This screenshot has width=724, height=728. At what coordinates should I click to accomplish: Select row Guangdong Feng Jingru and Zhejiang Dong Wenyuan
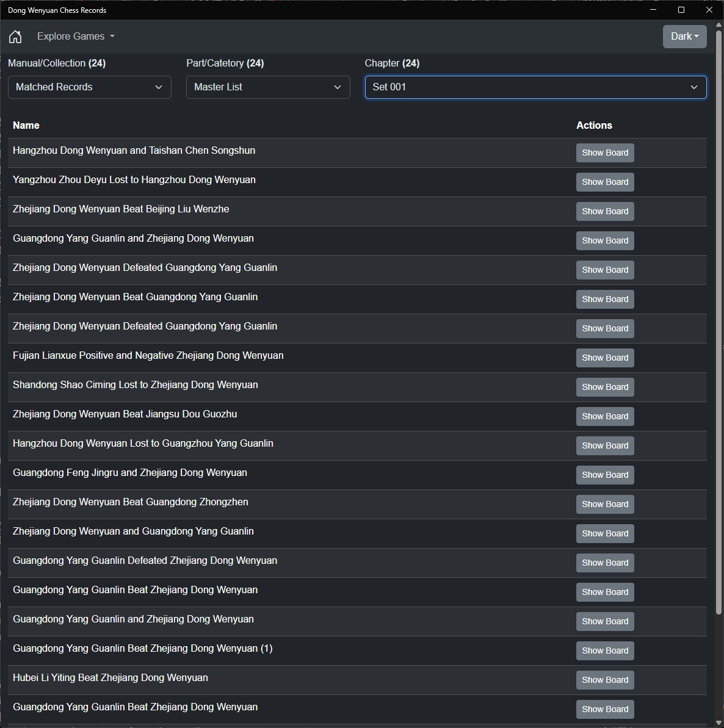[x=357, y=475]
